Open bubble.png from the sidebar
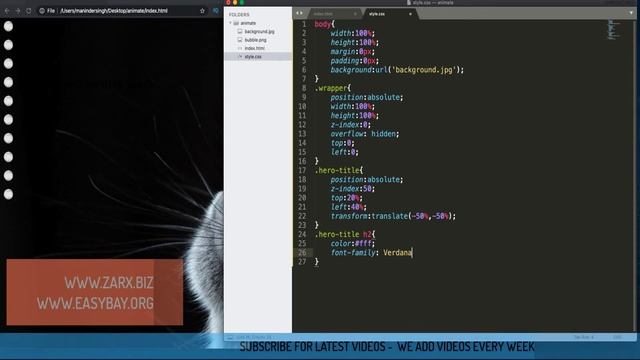 pyautogui.click(x=256, y=40)
